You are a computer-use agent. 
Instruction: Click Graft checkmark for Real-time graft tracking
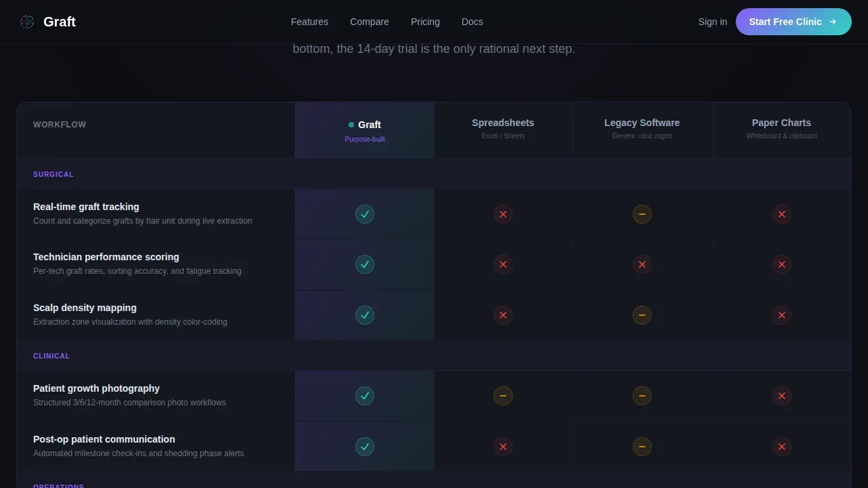(x=365, y=214)
